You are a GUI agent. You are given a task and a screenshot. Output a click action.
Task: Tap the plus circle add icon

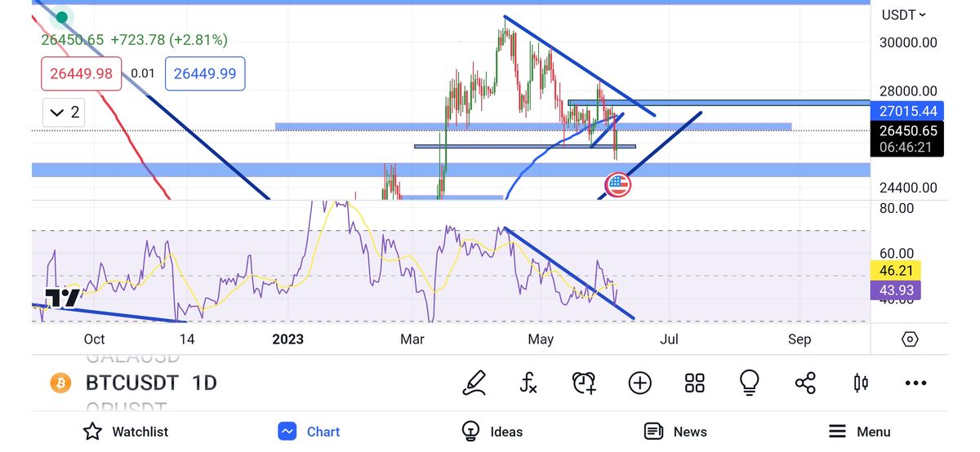[639, 383]
